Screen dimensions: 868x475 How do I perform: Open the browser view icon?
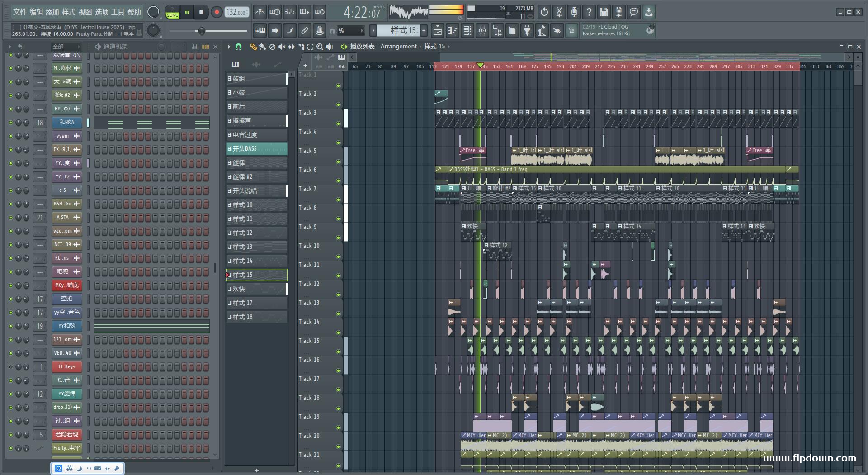tap(497, 31)
